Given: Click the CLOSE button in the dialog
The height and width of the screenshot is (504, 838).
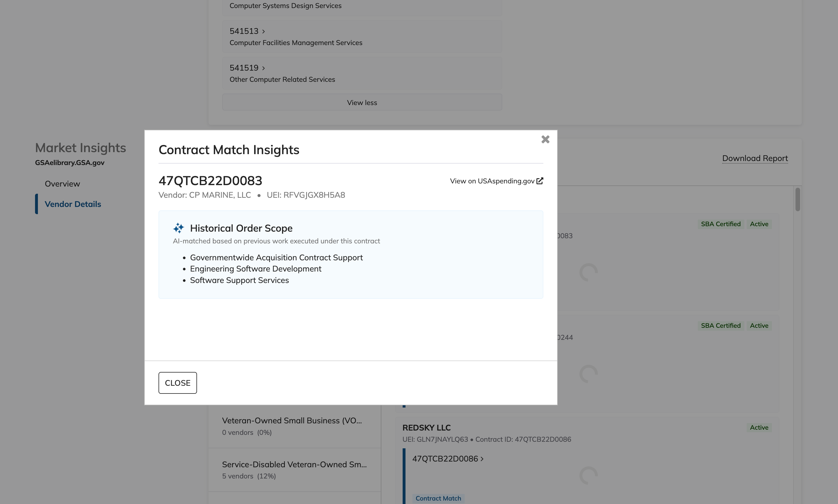Looking at the screenshot, I should click(x=177, y=383).
